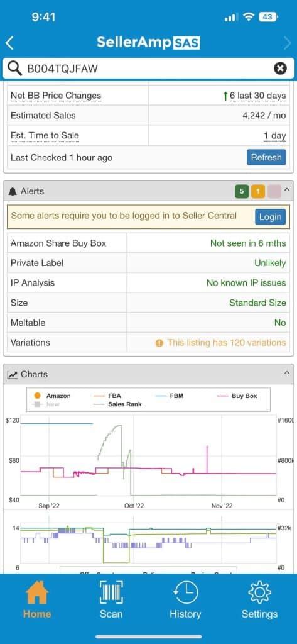The height and width of the screenshot is (644, 297).
Task: Tap the Not seen in 6 mths value
Action: 248,243
